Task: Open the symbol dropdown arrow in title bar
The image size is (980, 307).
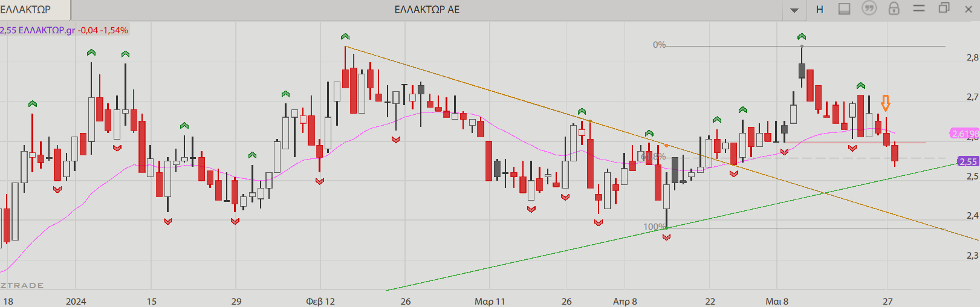Action: tap(794, 10)
